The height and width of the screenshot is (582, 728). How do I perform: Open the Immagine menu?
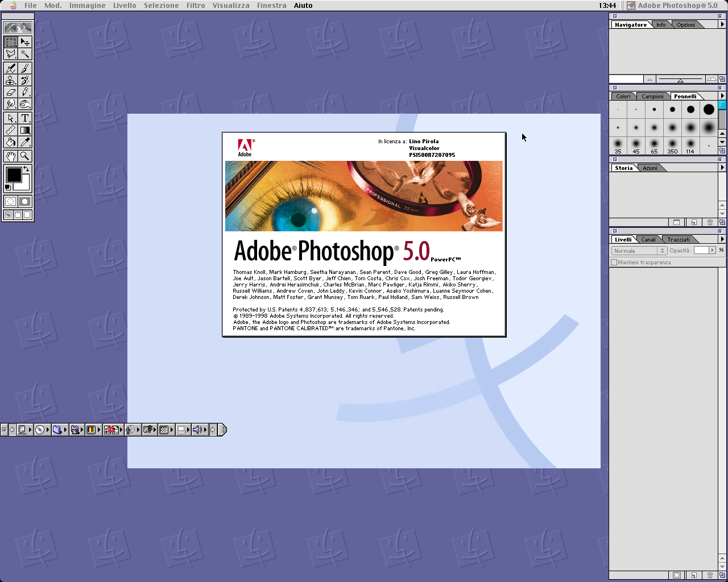coord(87,5)
